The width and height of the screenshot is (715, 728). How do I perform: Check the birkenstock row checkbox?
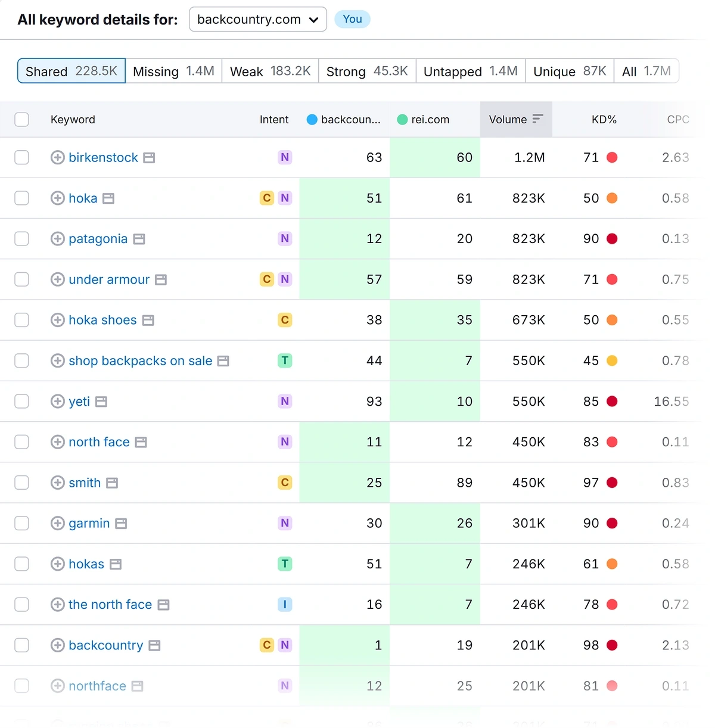(22, 157)
